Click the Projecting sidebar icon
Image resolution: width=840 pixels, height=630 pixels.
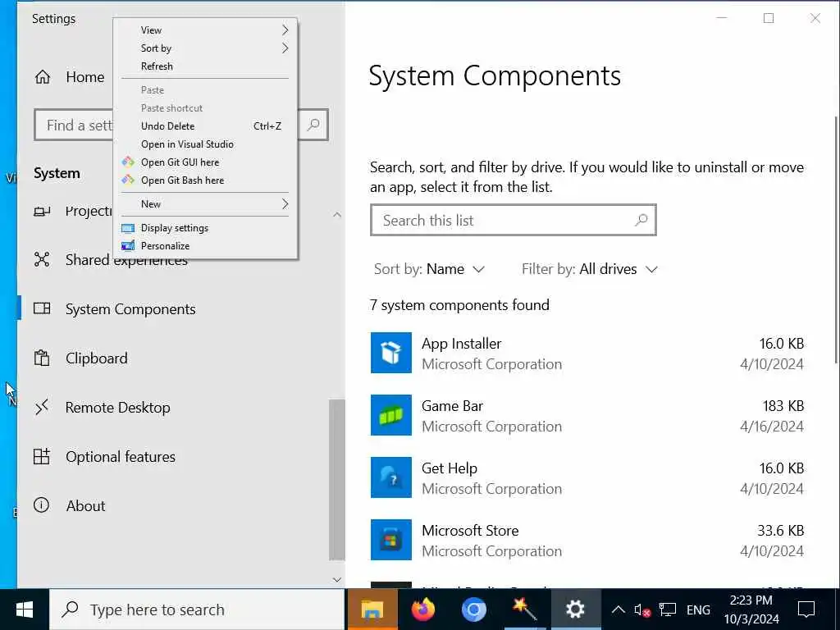point(42,211)
